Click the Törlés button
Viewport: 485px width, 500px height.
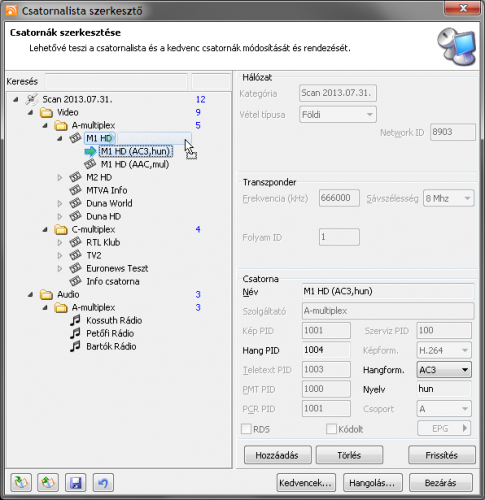(x=349, y=455)
